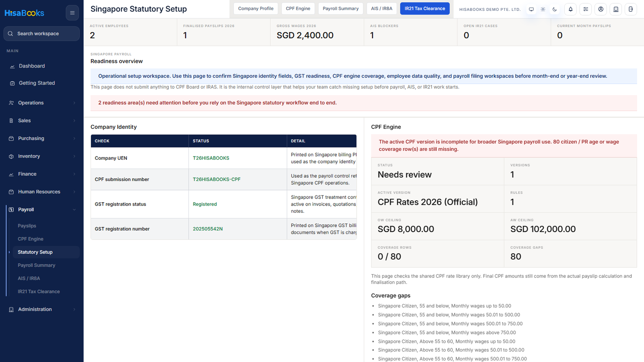Expand the Human Resources chevron

click(x=74, y=192)
